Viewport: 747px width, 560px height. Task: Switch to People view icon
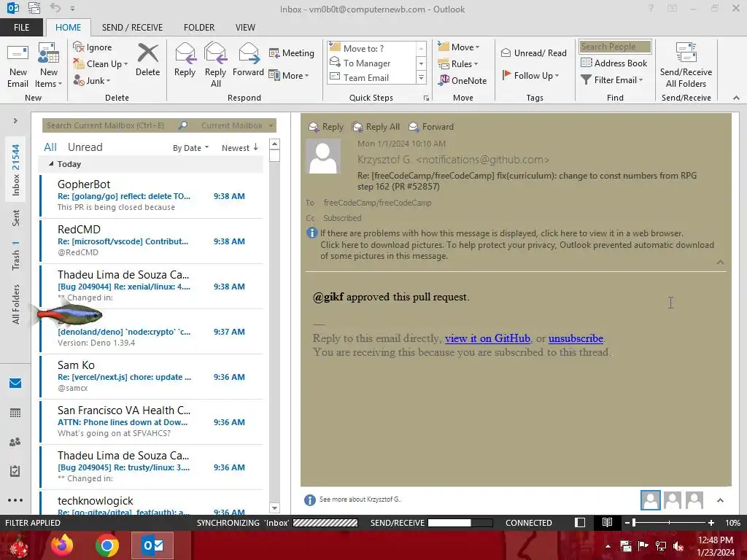15,442
